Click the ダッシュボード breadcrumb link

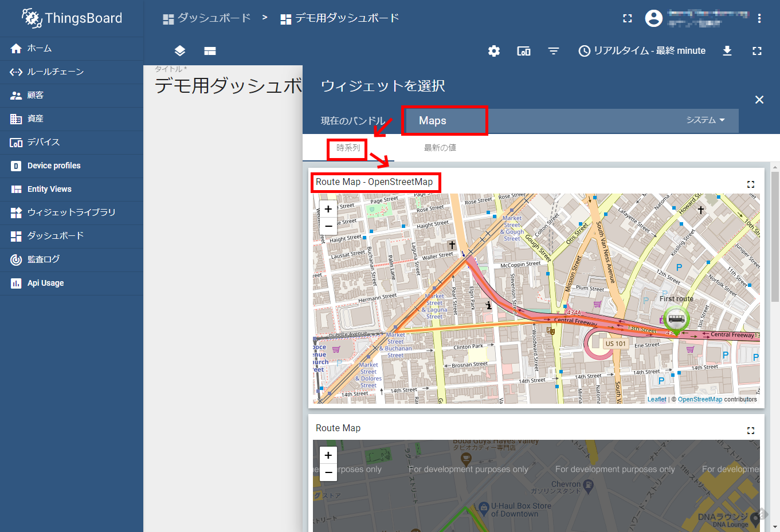[x=207, y=18]
